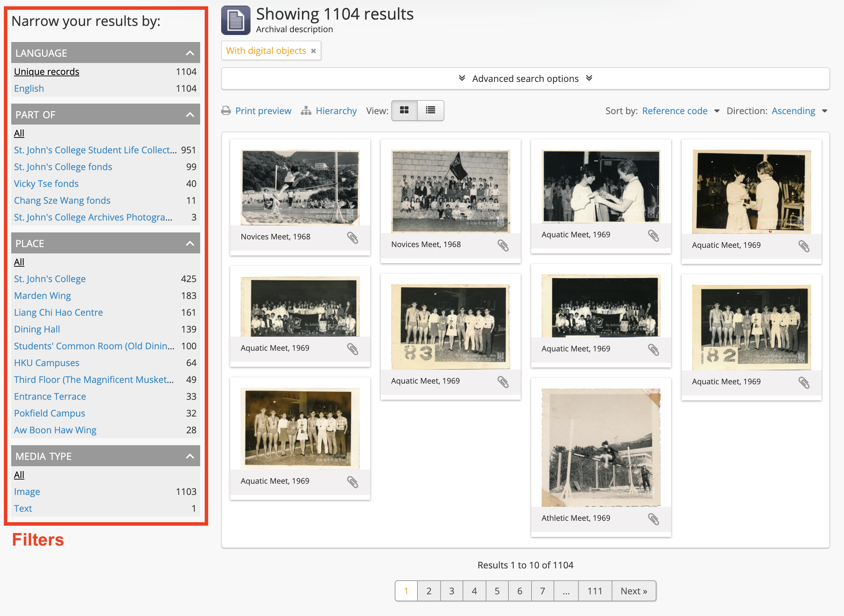Select Vicky Tse fonds collection filter
This screenshot has height=616, width=844.
pos(46,183)
